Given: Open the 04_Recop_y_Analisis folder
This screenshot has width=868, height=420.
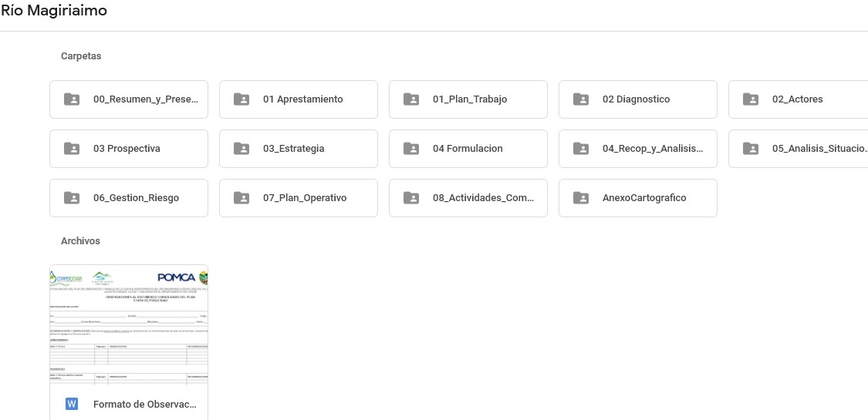Looking at the screenshot, I should coord(652,149).
